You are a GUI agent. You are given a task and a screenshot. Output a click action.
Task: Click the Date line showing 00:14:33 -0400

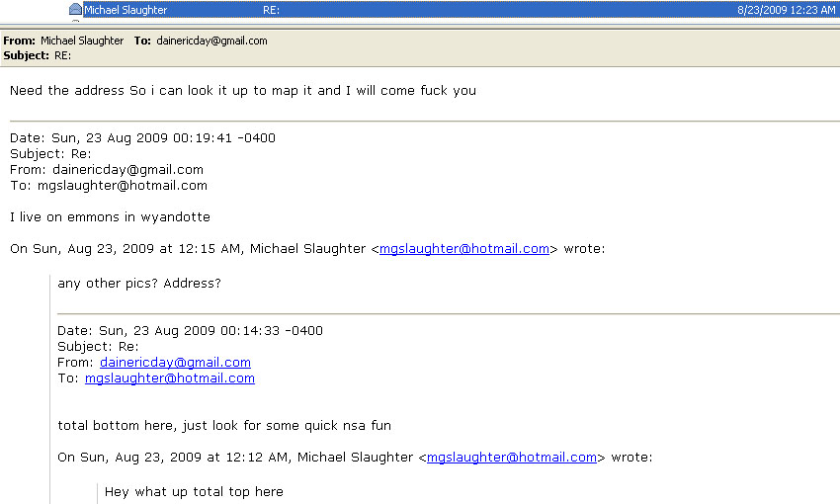(190, 331)
